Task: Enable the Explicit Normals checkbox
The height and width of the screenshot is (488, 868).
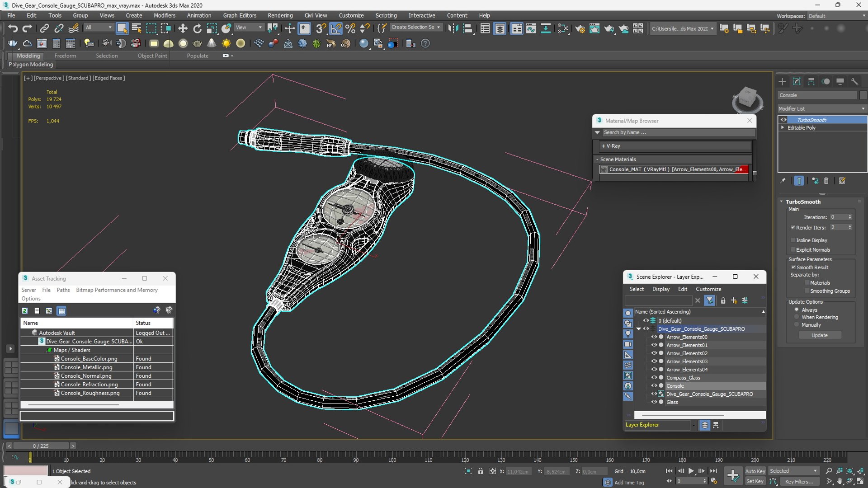Action: point(793,250)
